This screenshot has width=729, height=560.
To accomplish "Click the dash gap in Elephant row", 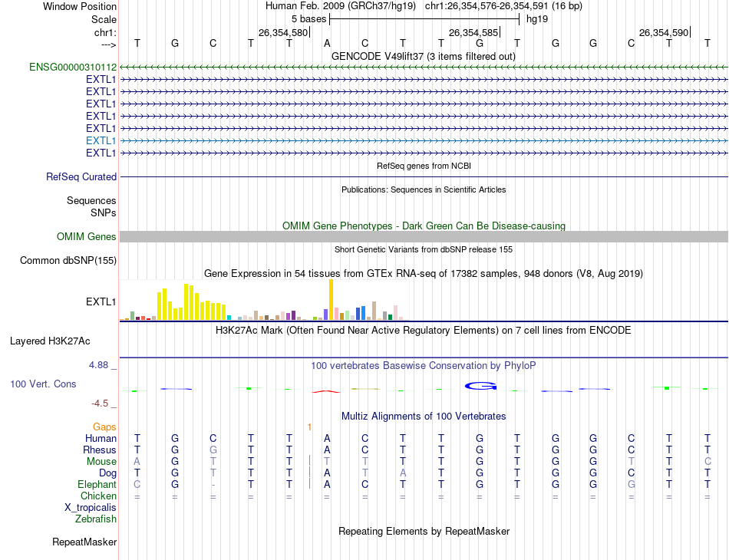I will pos(213,485).
